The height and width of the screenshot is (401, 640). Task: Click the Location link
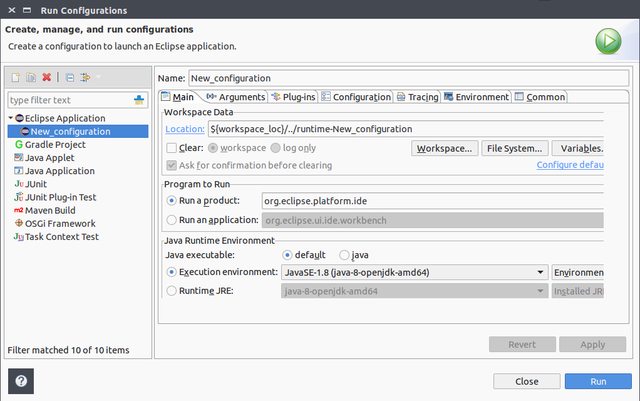pyautogui.click(x=185, y=129)
